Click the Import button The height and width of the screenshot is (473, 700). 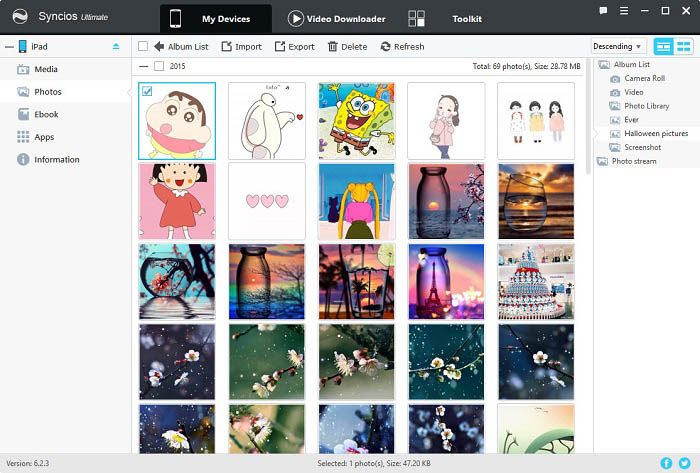[241, 46]
